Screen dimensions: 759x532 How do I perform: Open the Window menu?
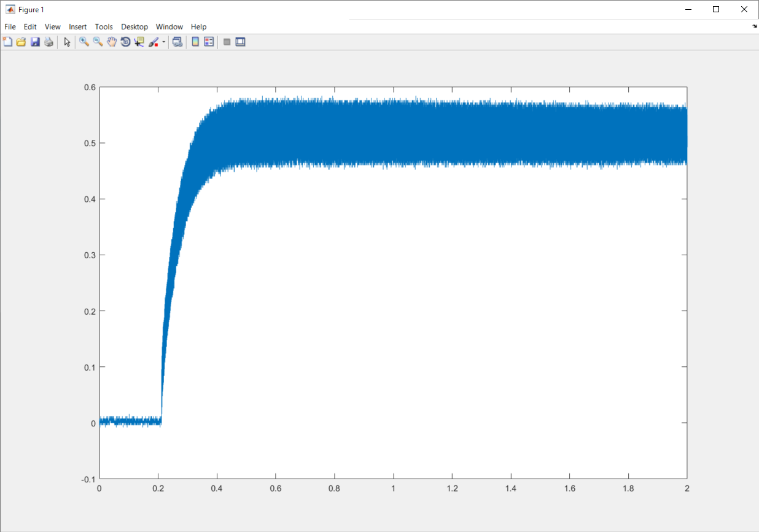coord(169,26)
